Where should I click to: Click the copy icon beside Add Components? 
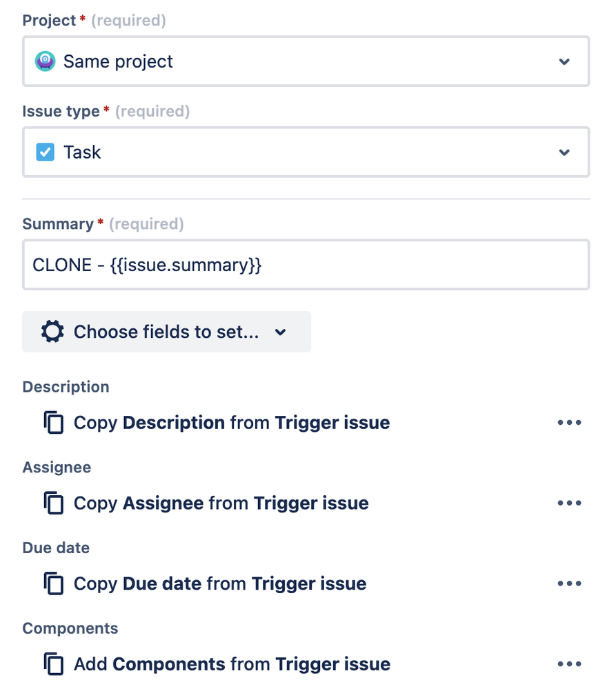(54, 663)
